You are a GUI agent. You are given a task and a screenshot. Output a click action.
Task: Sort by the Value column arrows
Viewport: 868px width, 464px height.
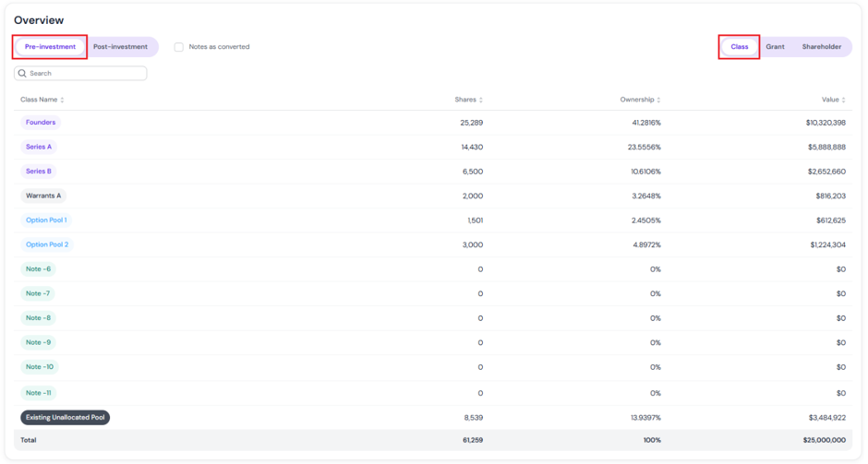click(844, 101)
